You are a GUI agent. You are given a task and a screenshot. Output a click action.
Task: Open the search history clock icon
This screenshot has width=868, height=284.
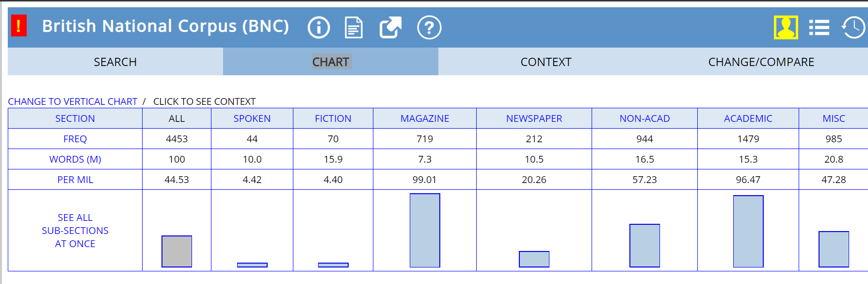[853, 28]
